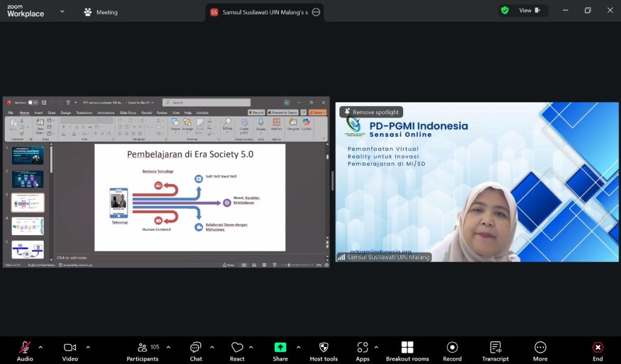Switch to the Meeting tab

point(101,12)
